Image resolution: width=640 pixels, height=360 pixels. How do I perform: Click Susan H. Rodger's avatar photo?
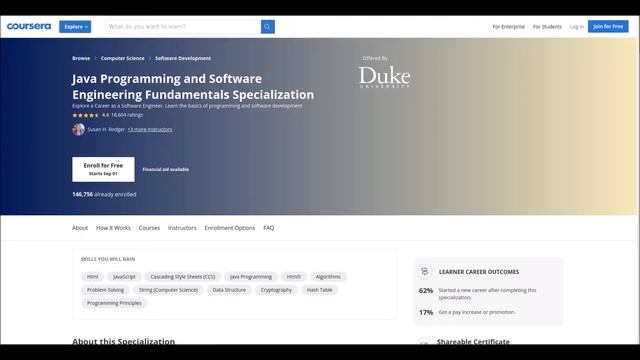click(x=78, y=129)
